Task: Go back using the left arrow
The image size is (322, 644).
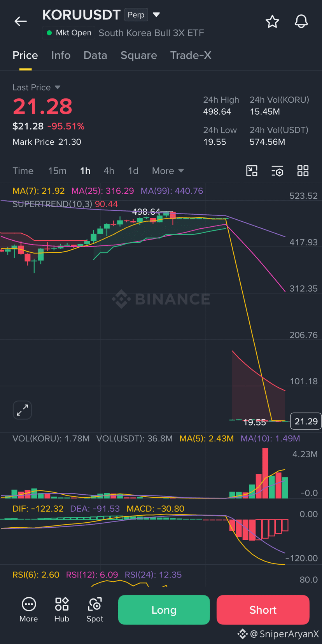Action: tap(21, 21)
